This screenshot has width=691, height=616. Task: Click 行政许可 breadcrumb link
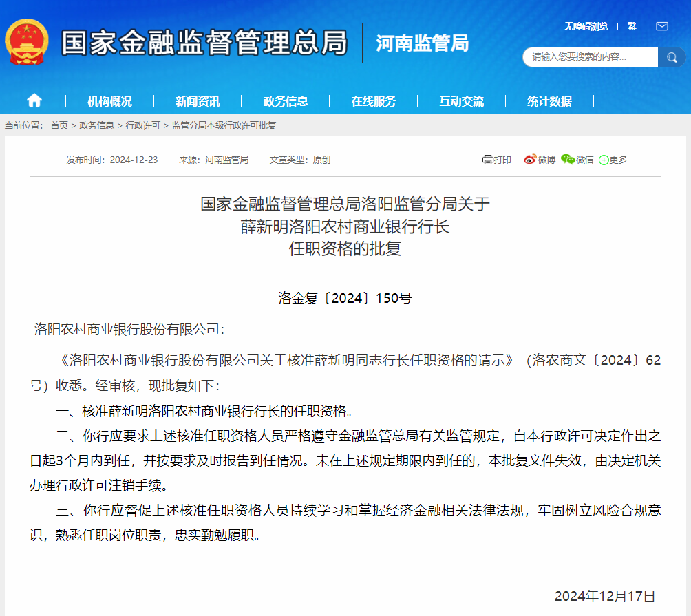pyautogui.click(x=143, y=125)
